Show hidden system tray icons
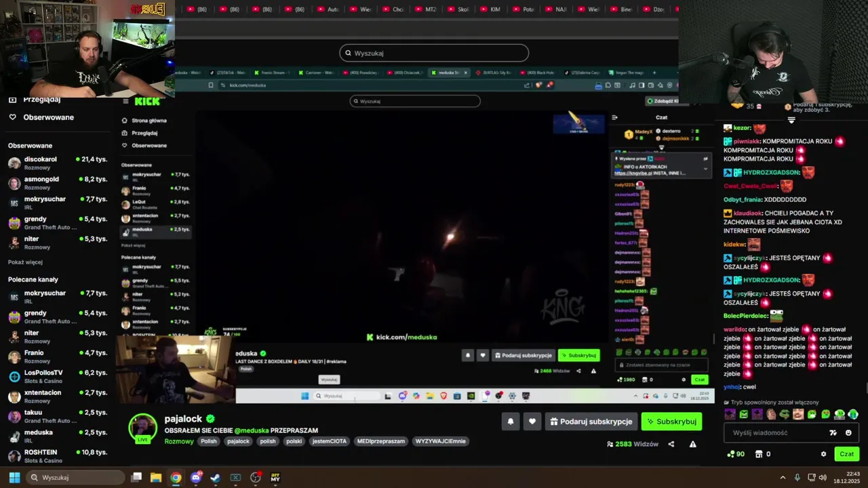This screenshot has height=488, width=868. (x=783, y=477)
